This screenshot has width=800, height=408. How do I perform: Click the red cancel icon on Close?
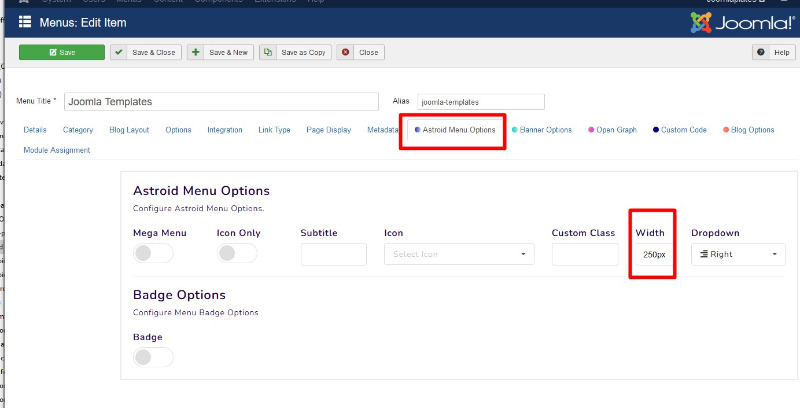tap(345, 52)
